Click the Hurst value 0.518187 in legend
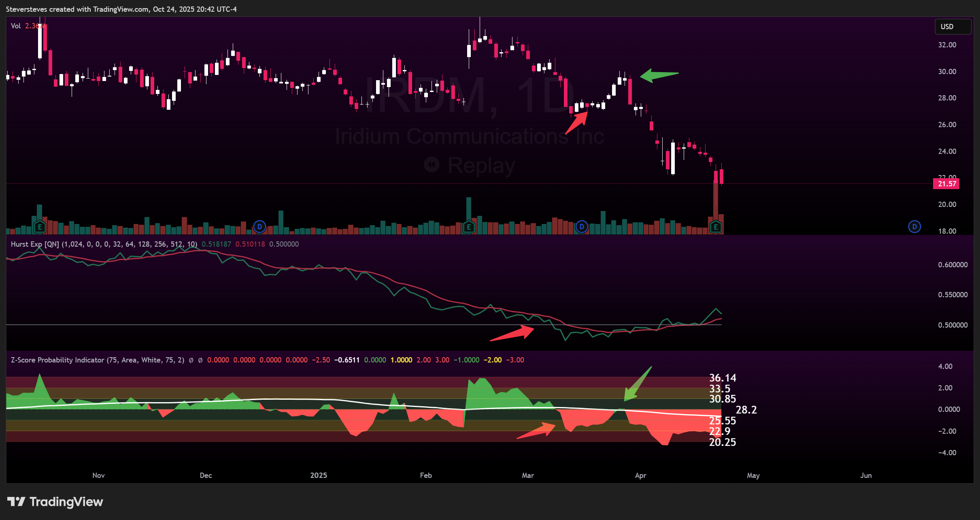 [x=217, y=244]
